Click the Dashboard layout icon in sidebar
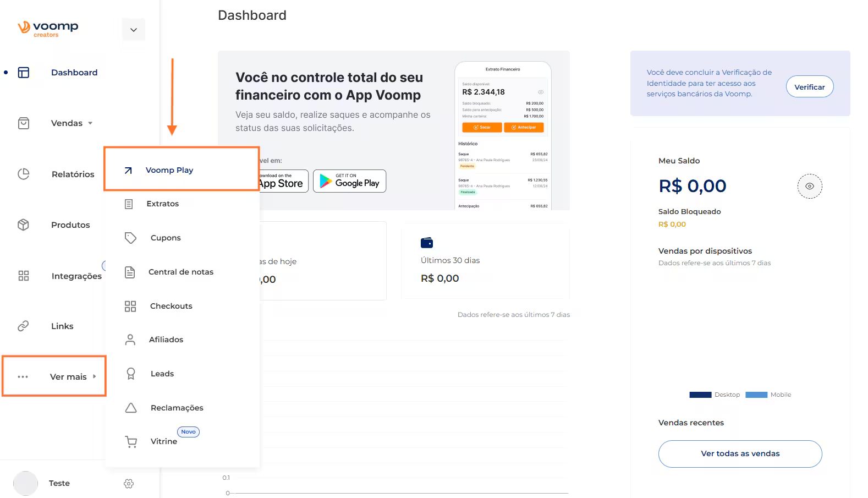Image resolution: width=868 pixels, height=498 pixels. coord(24,73)
